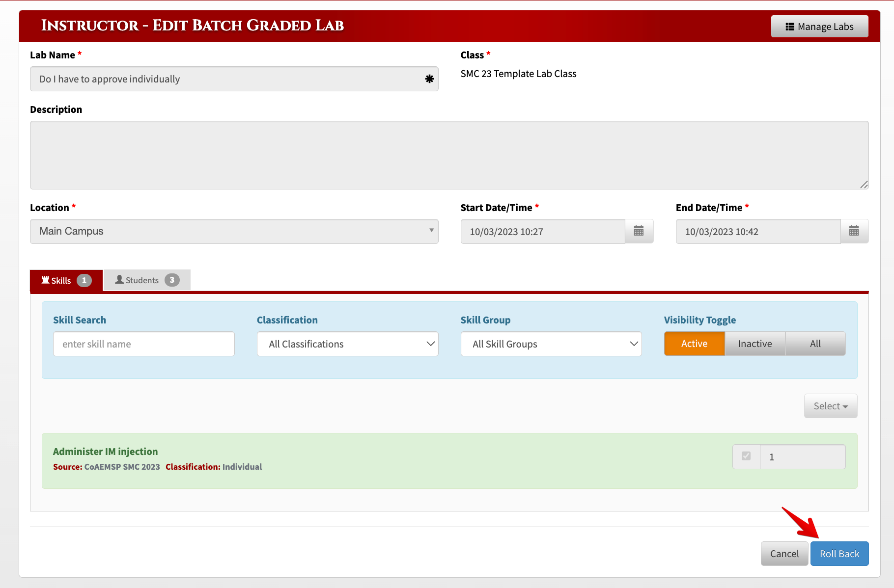Click into the Description text area
This screenshot has height=588, width=894.
(x=449, y=155)
